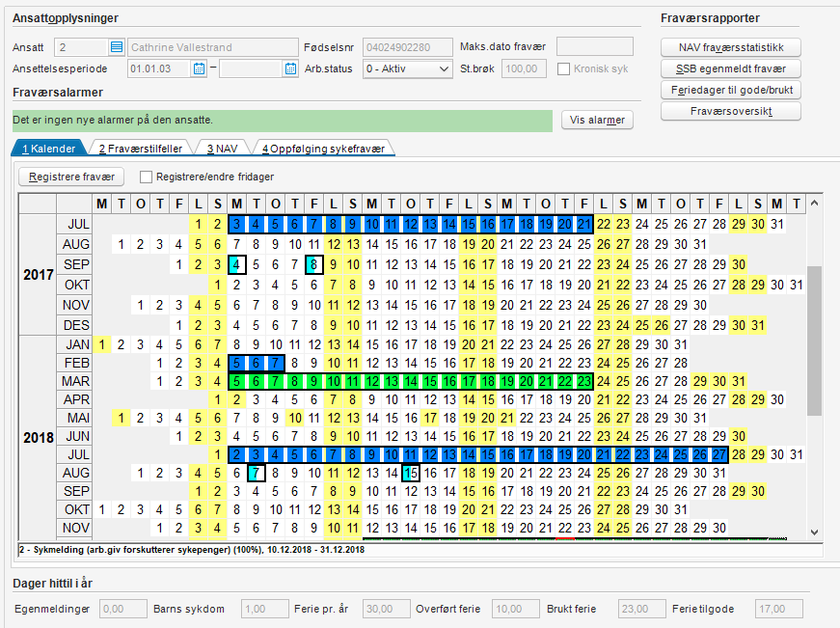Image resolution: width=840 pixels, height=628 pixels.
Task: Enable Registrere/endre fridager checkbox
Action: coord(146,177)
